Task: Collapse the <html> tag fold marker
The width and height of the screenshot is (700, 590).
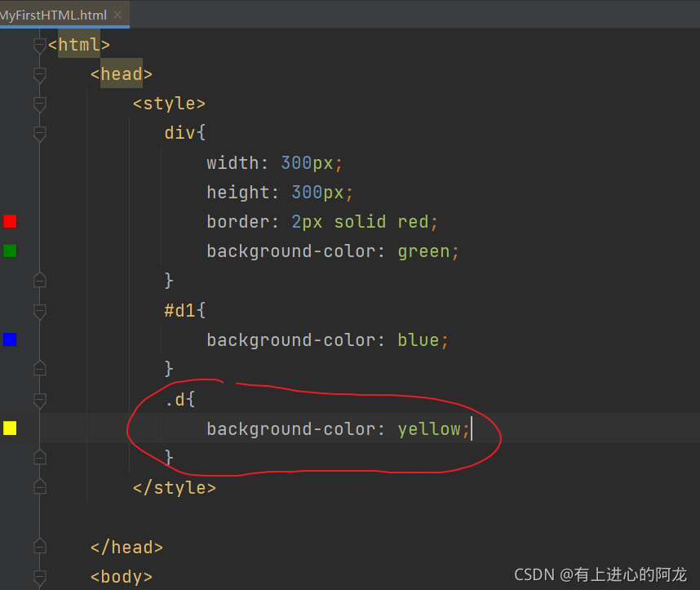Action: click(40, 45)
